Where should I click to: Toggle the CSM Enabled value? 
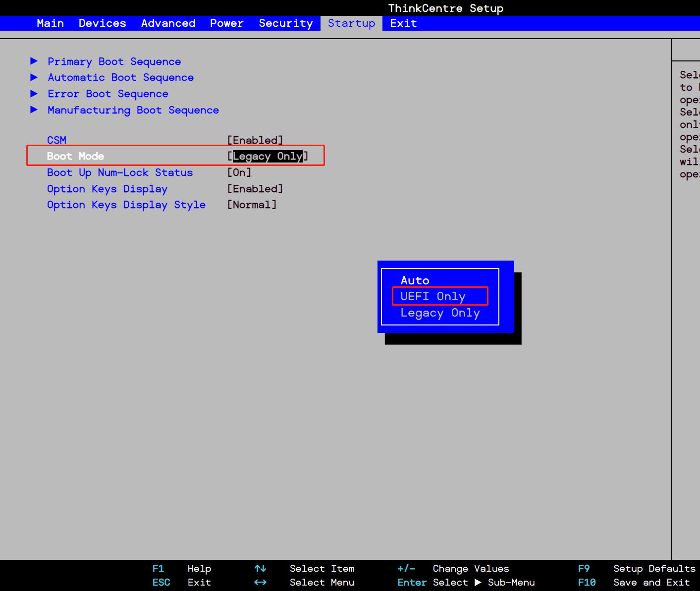(x=255, y=140)
